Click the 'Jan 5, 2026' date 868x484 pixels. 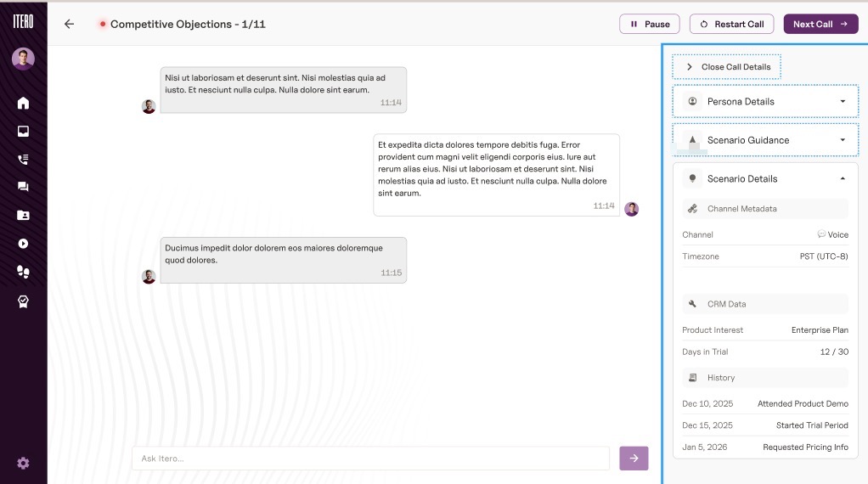[x=705, y=447]
